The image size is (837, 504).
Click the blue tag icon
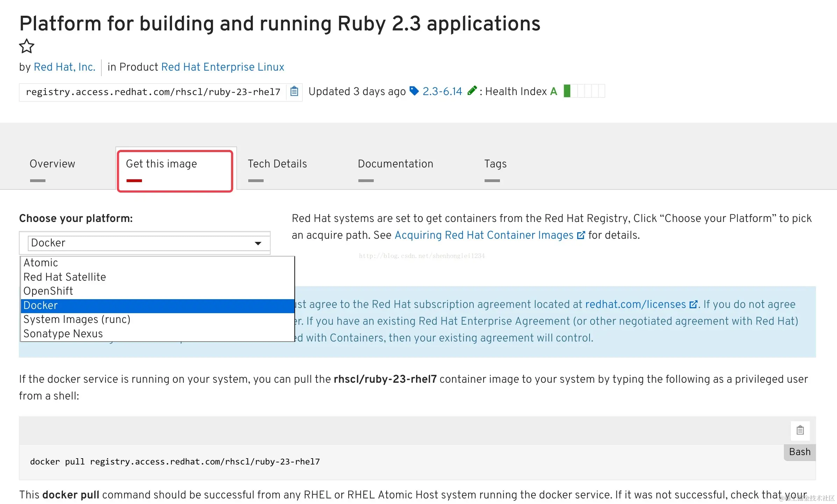(x=414, y=91)
